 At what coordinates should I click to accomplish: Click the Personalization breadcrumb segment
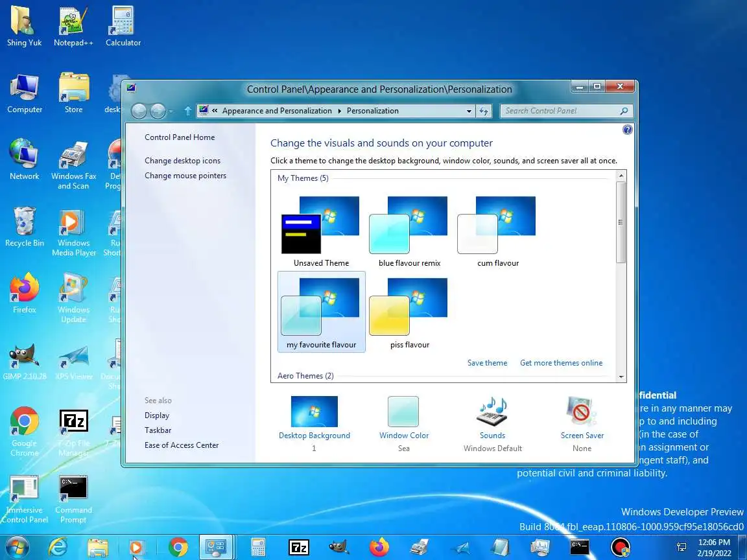[x=373, y=111]
